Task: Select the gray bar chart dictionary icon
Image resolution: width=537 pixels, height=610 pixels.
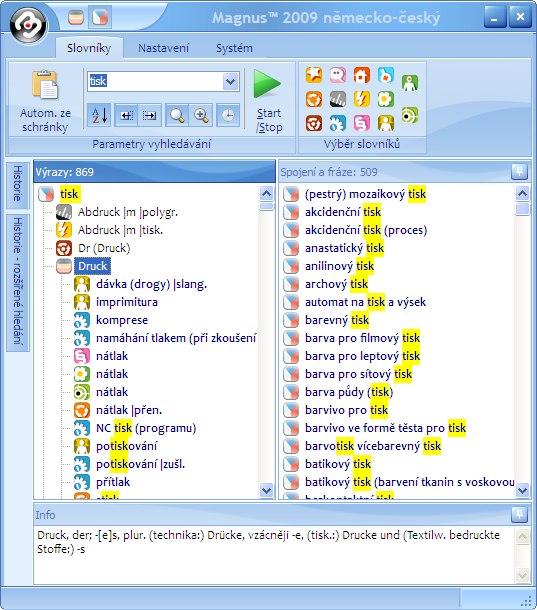Action: click(x=338, y=99)
